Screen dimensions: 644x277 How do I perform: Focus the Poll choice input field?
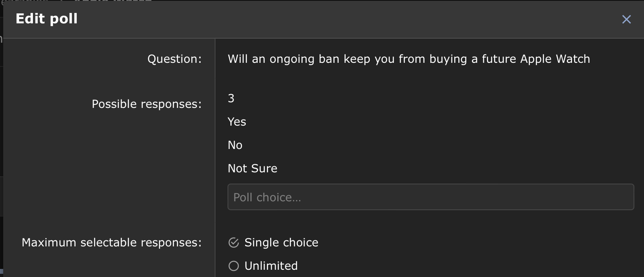tap(430, 197)
